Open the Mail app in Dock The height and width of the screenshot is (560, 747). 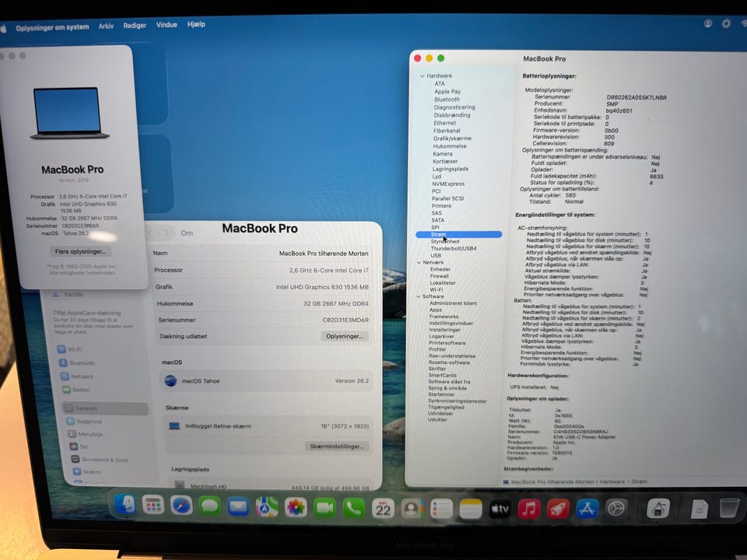238,506
